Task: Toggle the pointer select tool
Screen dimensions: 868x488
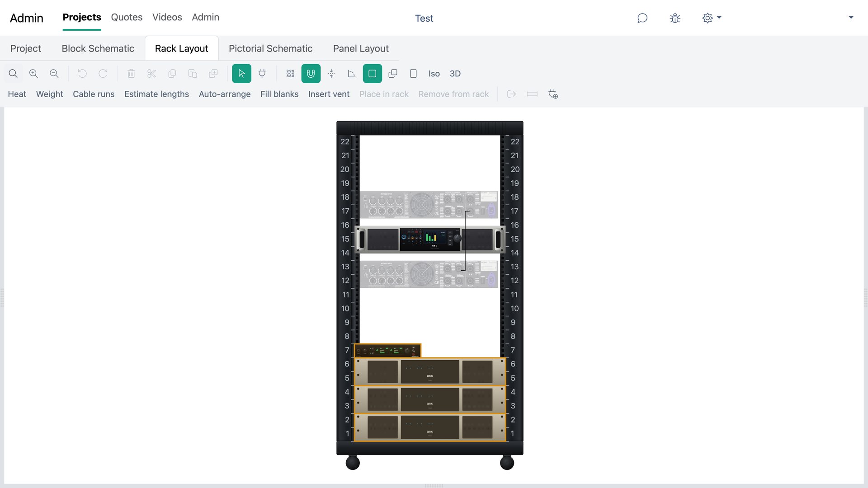Action: (241, 74)
